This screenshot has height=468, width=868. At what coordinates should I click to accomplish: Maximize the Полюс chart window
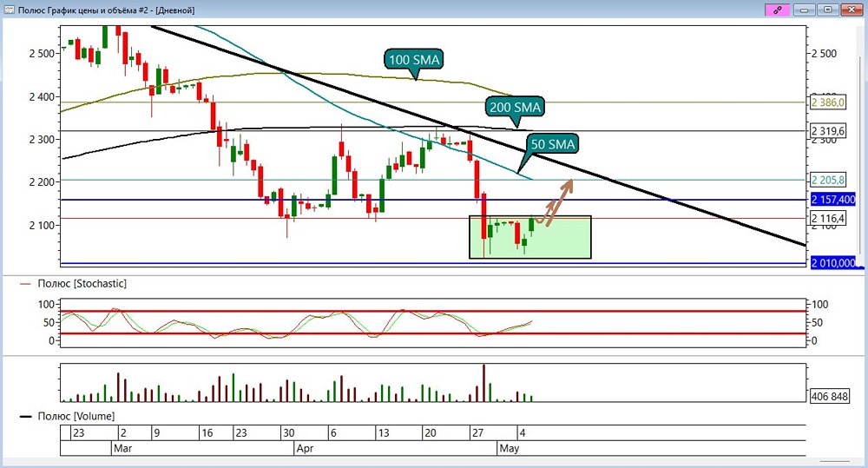828,10
